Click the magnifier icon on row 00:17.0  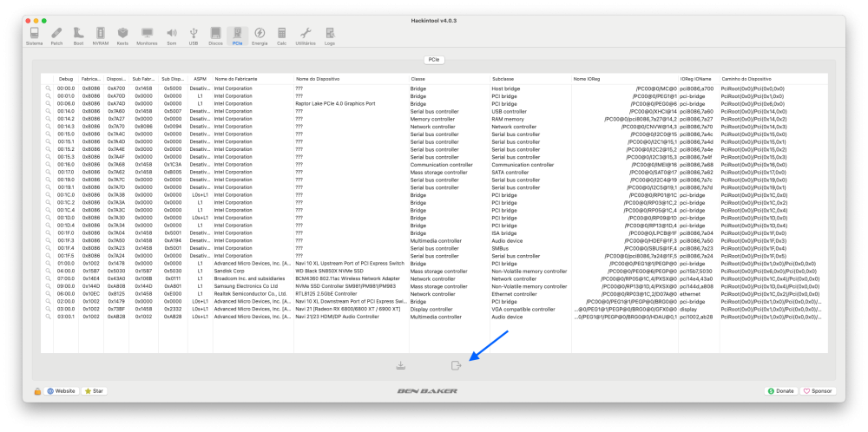coord(48,172)
